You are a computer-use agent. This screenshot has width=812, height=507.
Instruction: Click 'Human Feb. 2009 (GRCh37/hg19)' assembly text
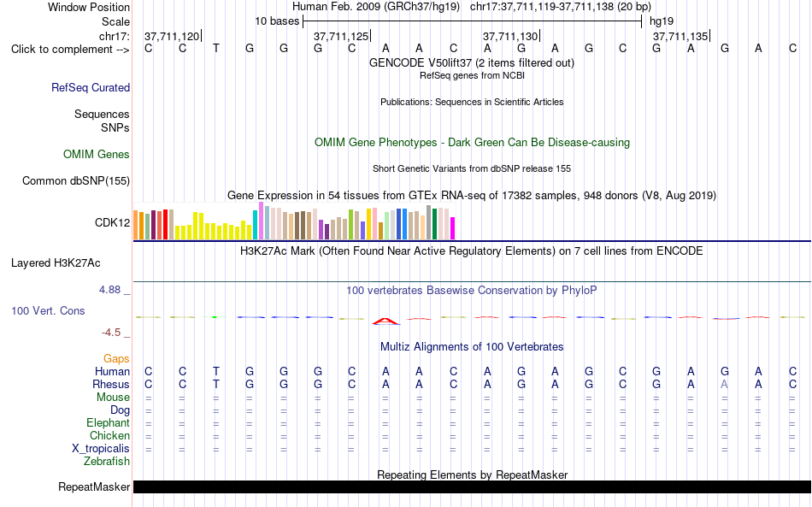click(376, 7)
